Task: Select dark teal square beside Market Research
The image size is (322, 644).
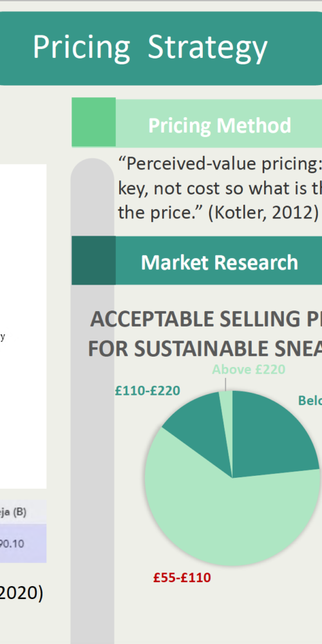Action: coord(93,260)
